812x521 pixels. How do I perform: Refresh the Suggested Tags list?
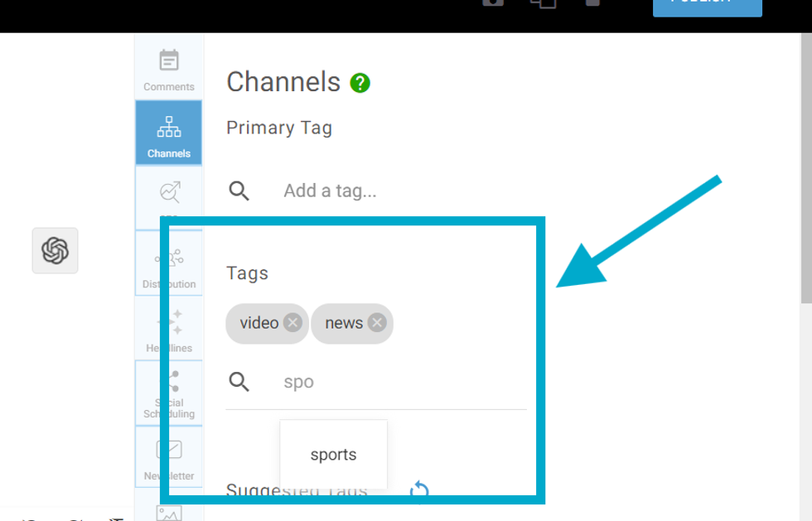point(419,490)
